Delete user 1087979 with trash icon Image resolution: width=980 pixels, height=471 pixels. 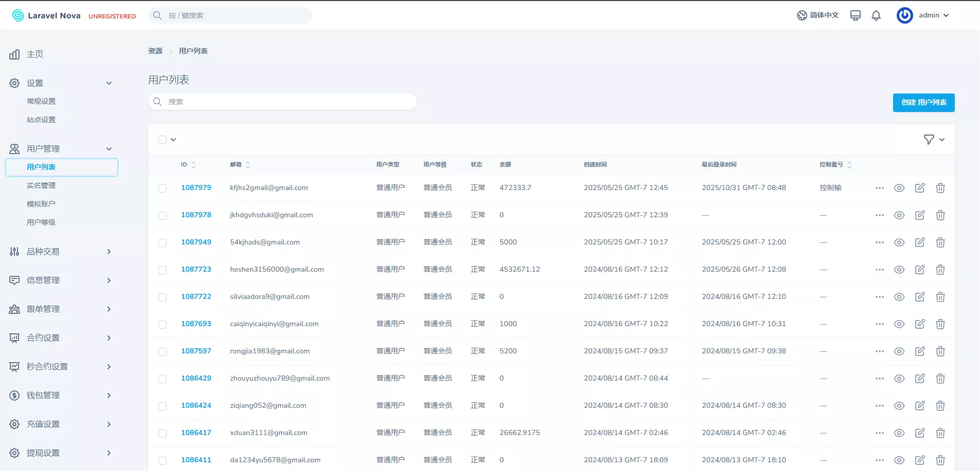(940, 188)
